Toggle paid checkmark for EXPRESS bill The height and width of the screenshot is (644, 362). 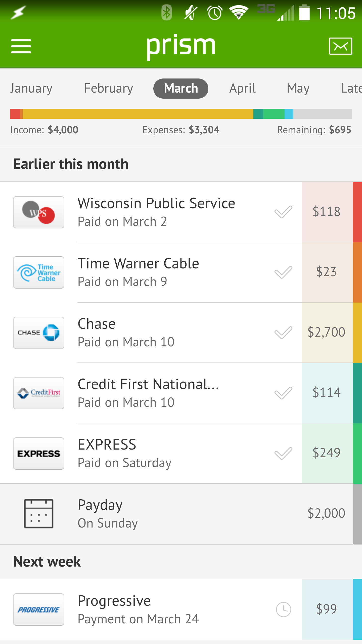pos(283,453)
